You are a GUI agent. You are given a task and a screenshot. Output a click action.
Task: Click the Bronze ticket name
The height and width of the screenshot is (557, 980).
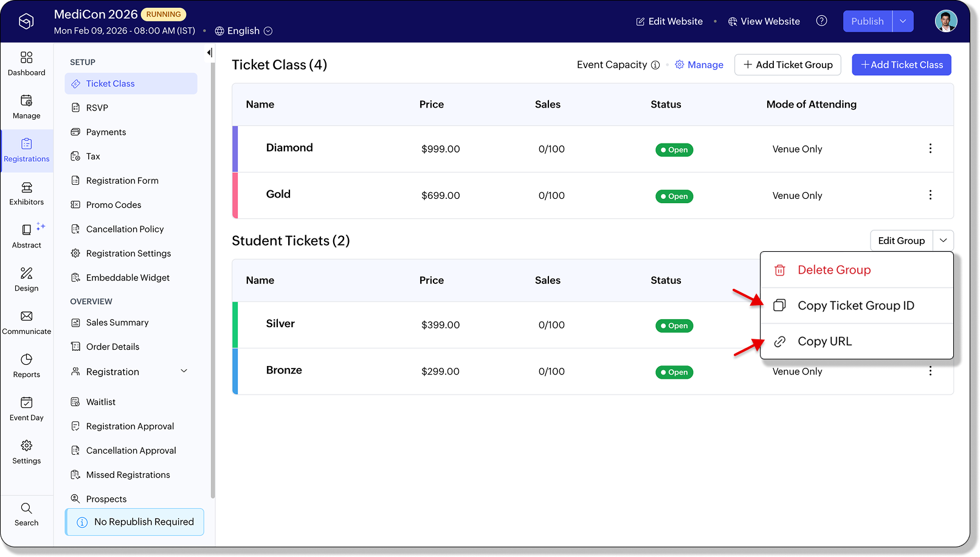tap(284, 370)
